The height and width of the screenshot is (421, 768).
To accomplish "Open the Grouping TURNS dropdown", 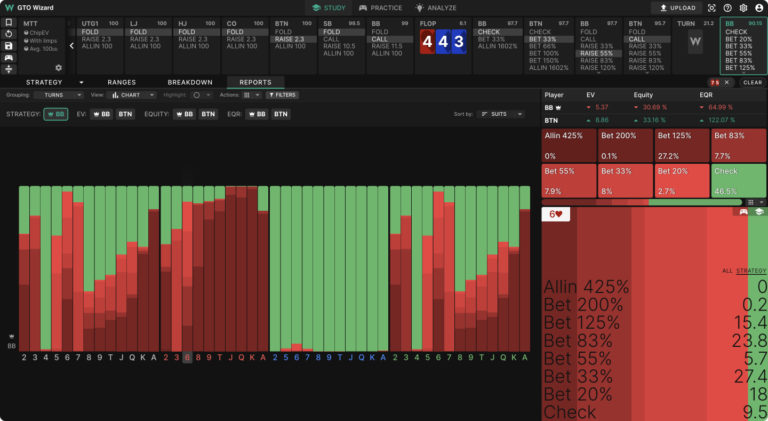I will pyautogui.click(x=58, y=95).
